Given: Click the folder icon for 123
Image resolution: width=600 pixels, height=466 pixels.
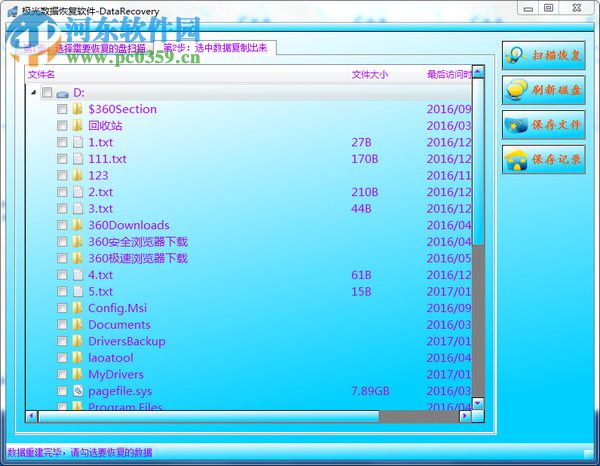Looking at the screenshot, I should [x=77, y=175].
